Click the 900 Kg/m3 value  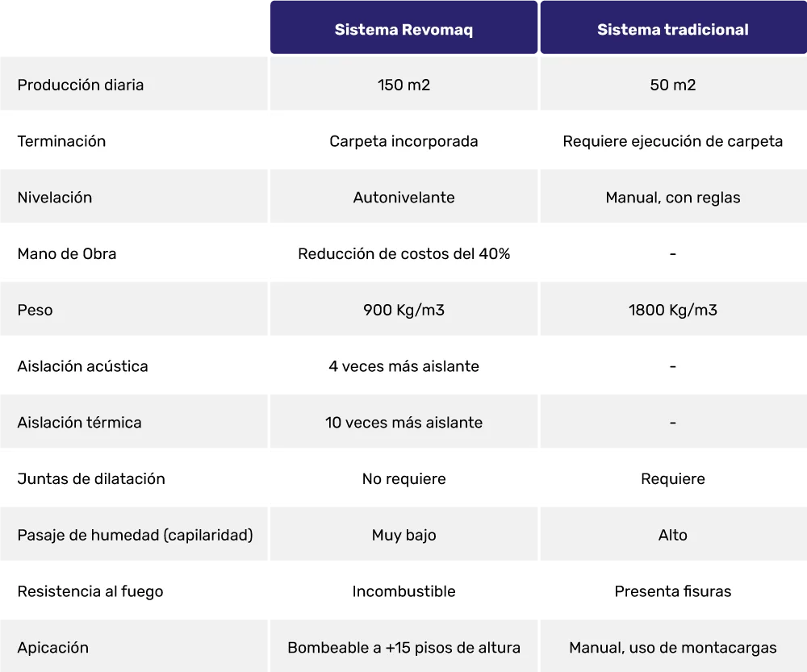pyautogui.click(x=404, y=310)
